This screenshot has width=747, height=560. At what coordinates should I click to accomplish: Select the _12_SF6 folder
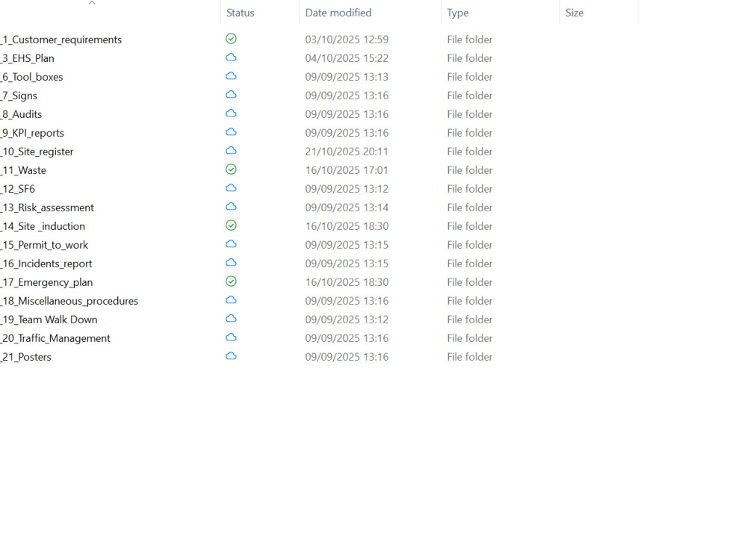pyautogui.click(x=18, y=189)
